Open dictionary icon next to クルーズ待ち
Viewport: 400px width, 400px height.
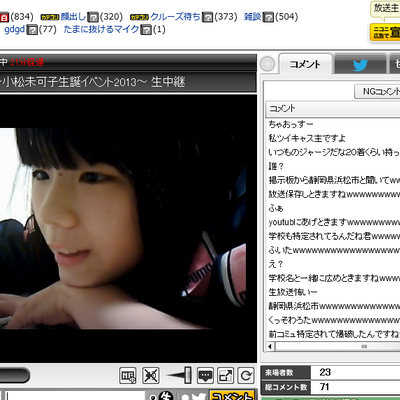click(207, 17)
